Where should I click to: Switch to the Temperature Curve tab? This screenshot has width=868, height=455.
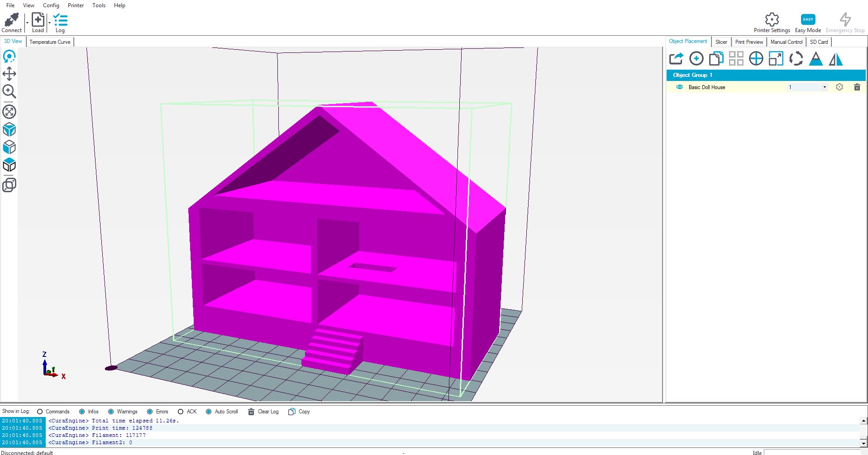(x=50, y=42)
